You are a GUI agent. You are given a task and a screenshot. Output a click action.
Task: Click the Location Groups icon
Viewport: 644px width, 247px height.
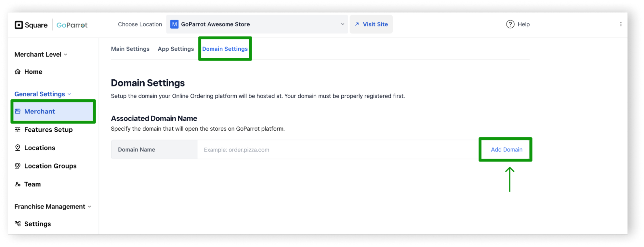(x=18, y=166)
